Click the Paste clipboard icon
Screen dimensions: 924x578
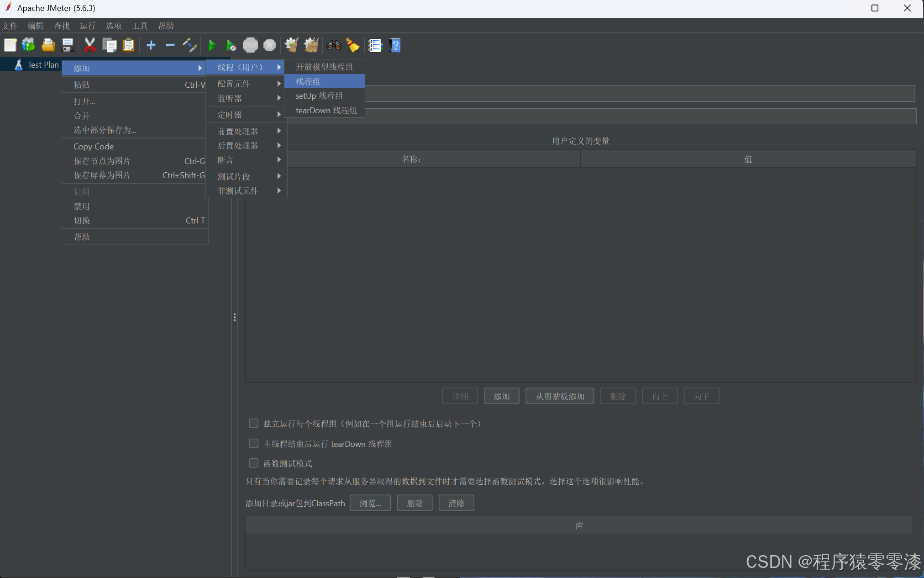click(129, 45)
